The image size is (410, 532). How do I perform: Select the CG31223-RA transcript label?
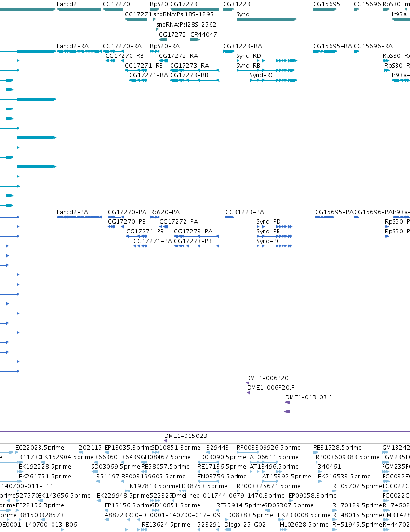coord(243,46)
